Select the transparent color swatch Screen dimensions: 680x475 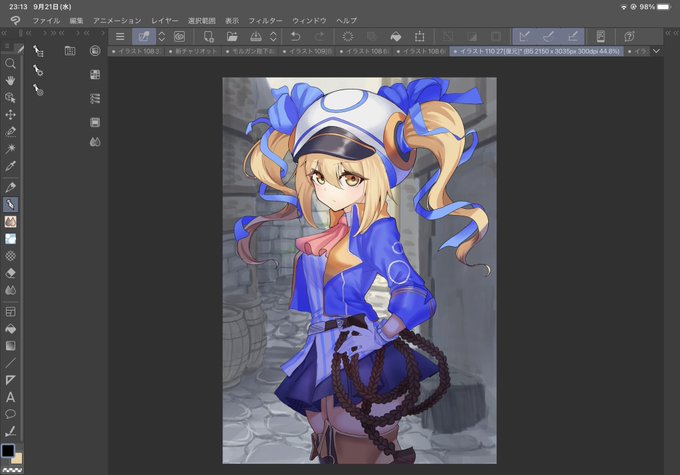[x=12, y=470]
